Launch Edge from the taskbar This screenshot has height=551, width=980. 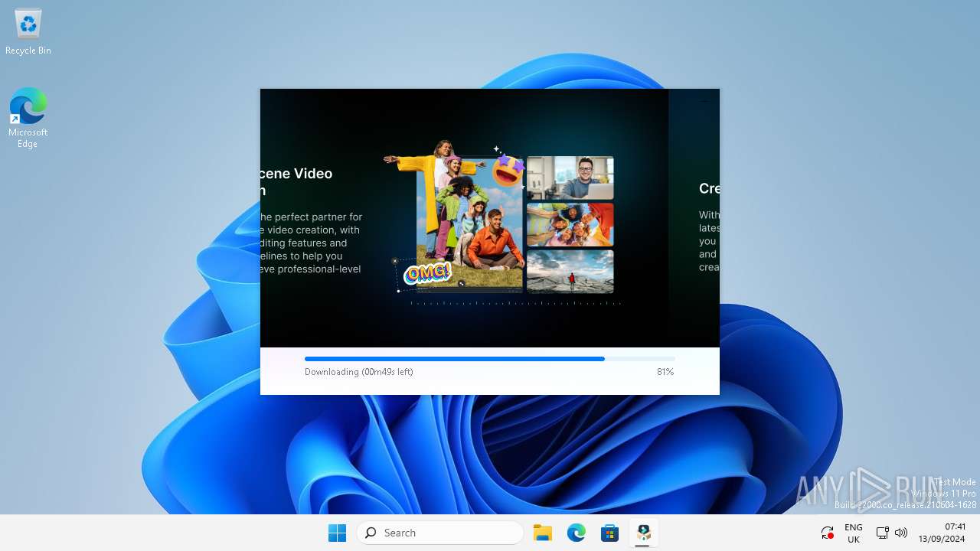coord(577,533)
